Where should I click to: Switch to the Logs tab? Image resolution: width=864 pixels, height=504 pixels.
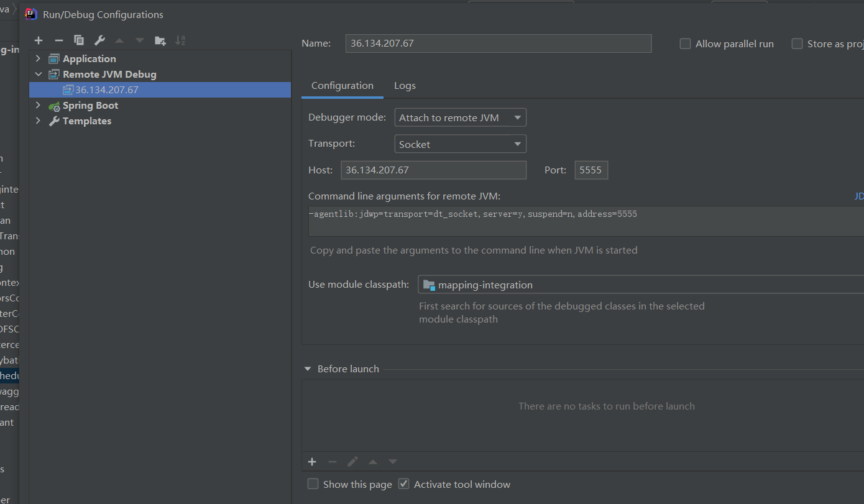point(405,86)
